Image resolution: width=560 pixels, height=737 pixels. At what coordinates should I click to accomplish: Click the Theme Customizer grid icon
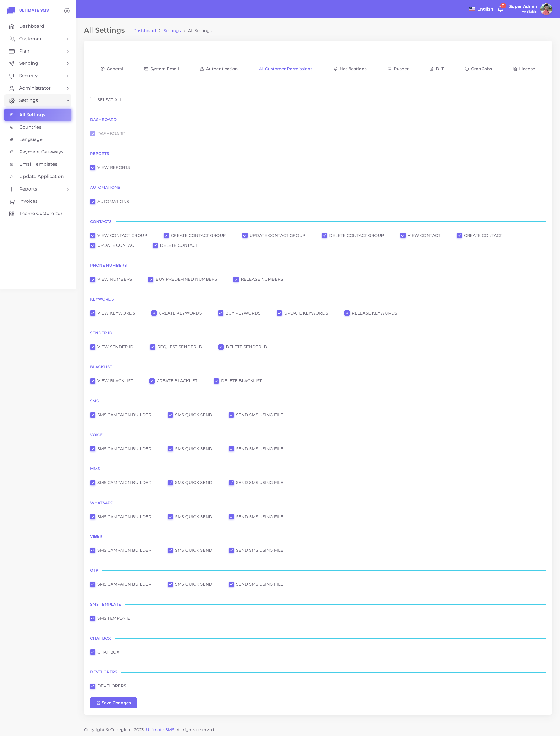coord(12,214)
